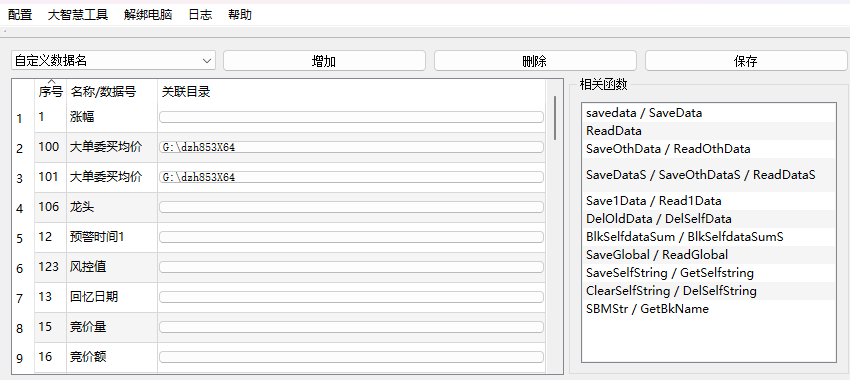Select the 风控值 name cell
850x380 pixels.
(x=112, y=267)
